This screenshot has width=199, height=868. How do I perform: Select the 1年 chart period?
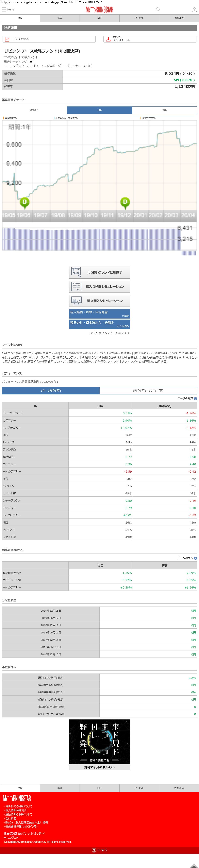click(100, 110)
